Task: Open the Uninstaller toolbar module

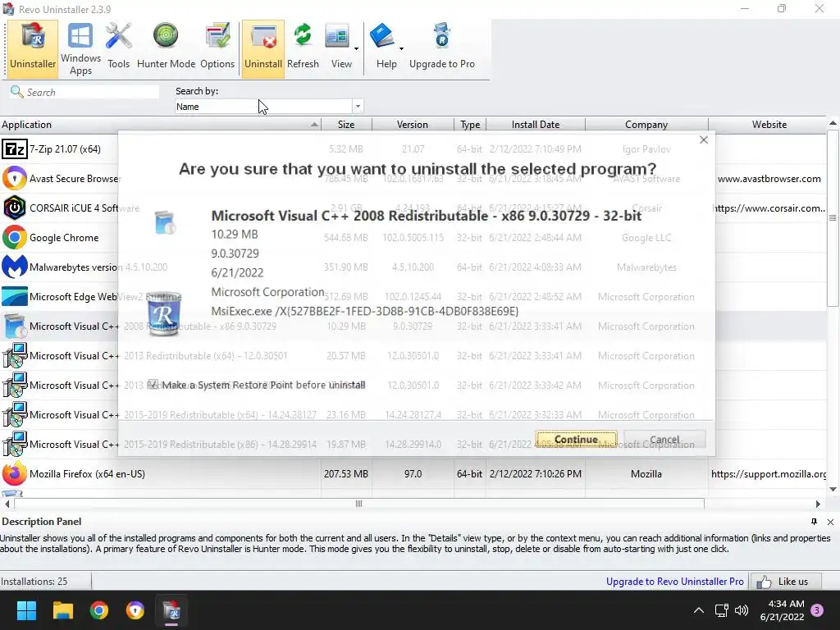Action: pos(33,48)
